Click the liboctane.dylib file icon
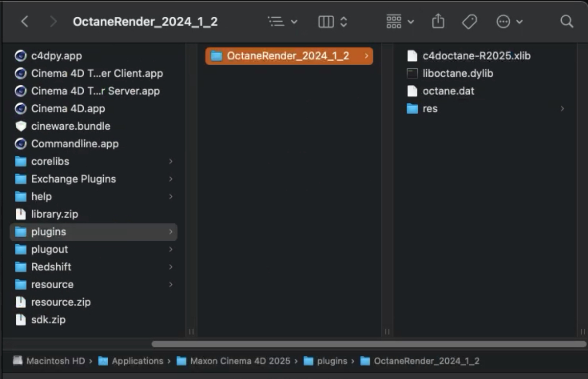The height and width of the screenshot is (379, 588). pos(412,73)
